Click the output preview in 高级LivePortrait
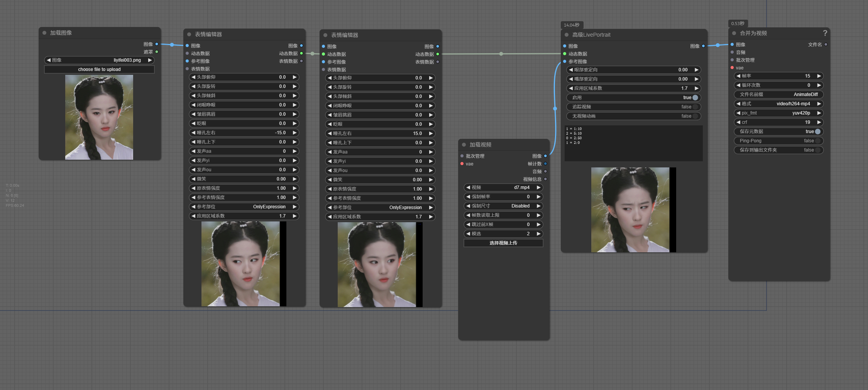The width and height of the screenshot is (868, 390). pos(634,210)
